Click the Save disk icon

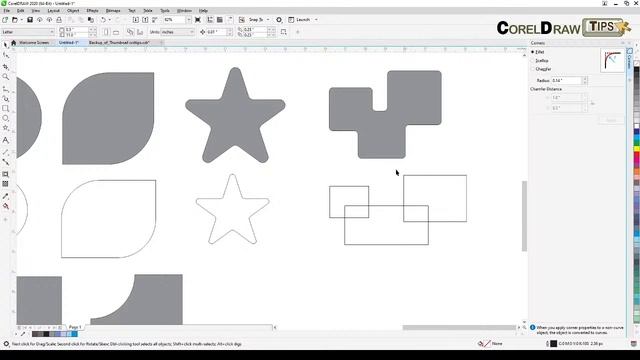(30, 20)
